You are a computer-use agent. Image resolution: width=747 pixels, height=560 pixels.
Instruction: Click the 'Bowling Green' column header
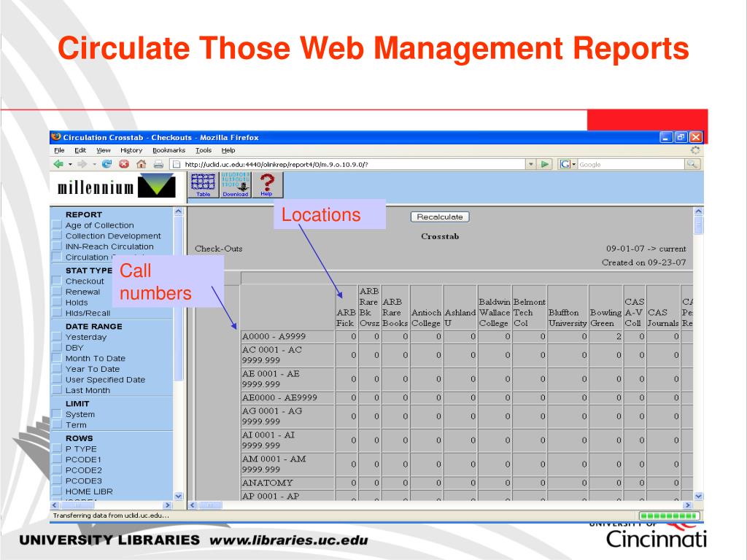tap(606, 318)
